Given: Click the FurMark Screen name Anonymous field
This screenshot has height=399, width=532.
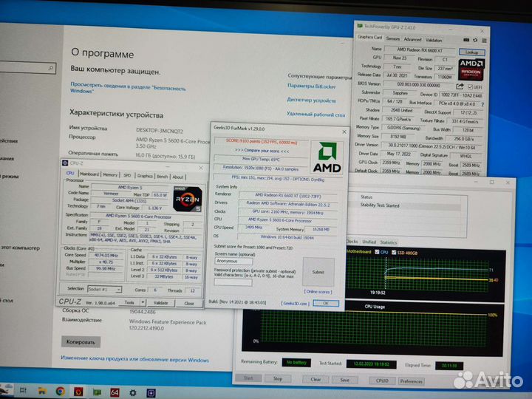Looking at the screenshot, I should 233,261.
